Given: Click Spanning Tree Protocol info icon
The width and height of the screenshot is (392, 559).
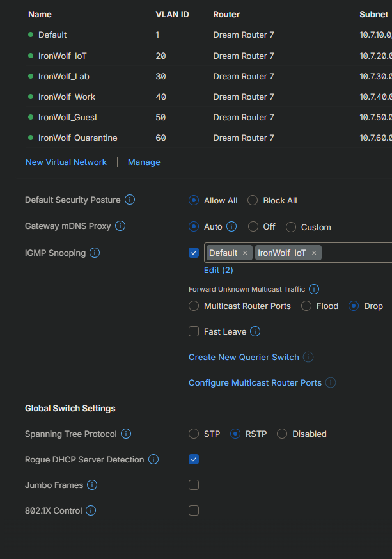Looking at the screenshot, I should [126, 434].
